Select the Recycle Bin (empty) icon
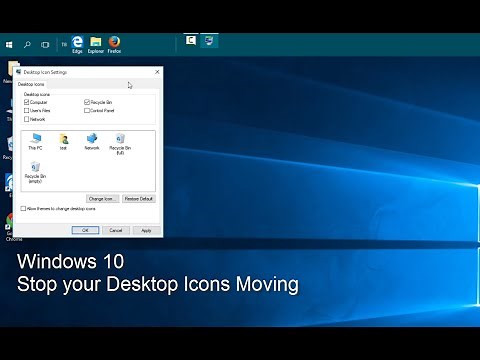Screen dimensions: 480x360 coord(35,172)
